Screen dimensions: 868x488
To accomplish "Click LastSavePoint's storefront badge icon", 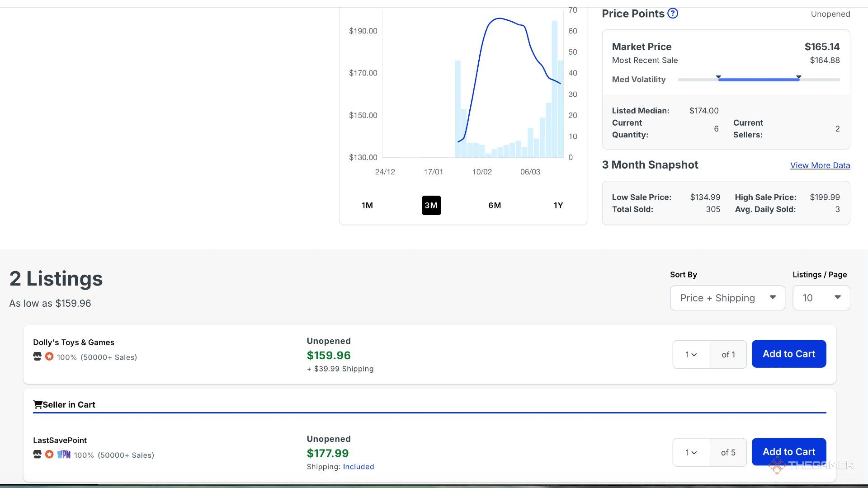I will (x=37, y=454).
